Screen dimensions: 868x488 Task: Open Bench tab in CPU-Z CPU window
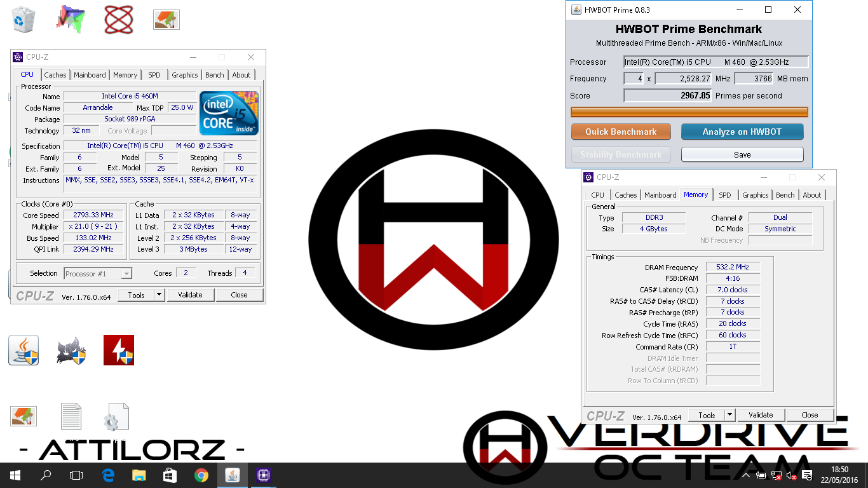214,75
